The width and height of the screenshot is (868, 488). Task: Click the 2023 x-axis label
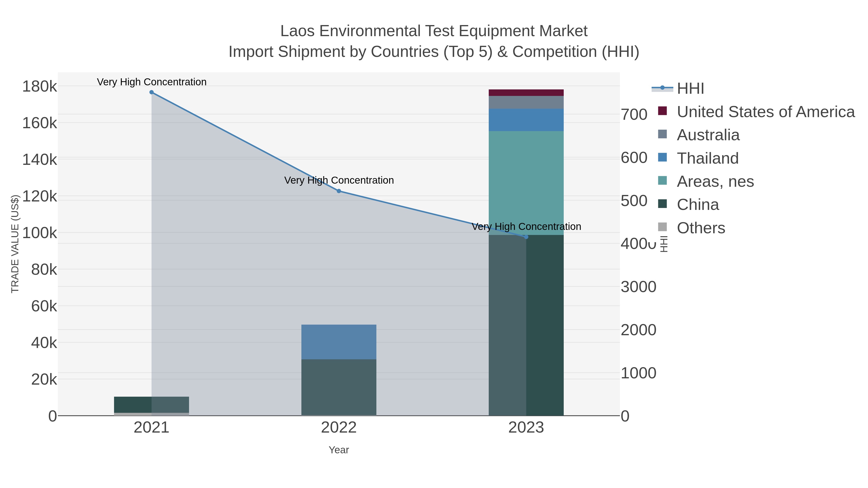(x=526, y=428)
